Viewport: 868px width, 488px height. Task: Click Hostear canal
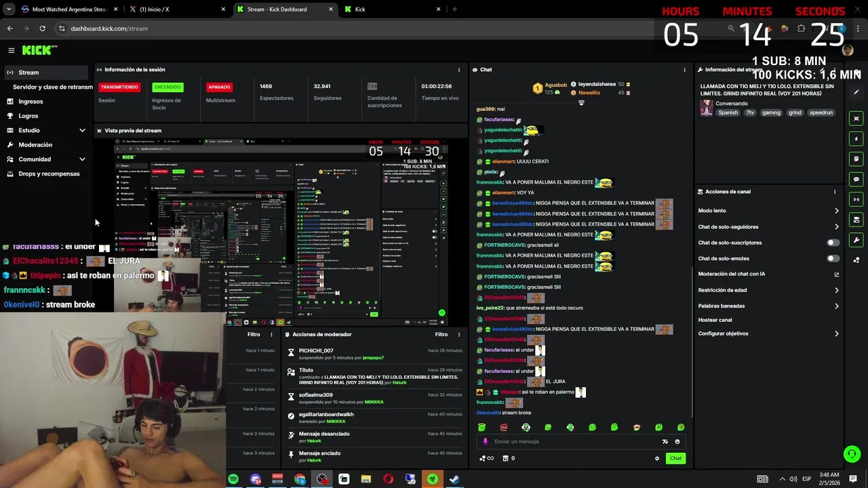715,320
